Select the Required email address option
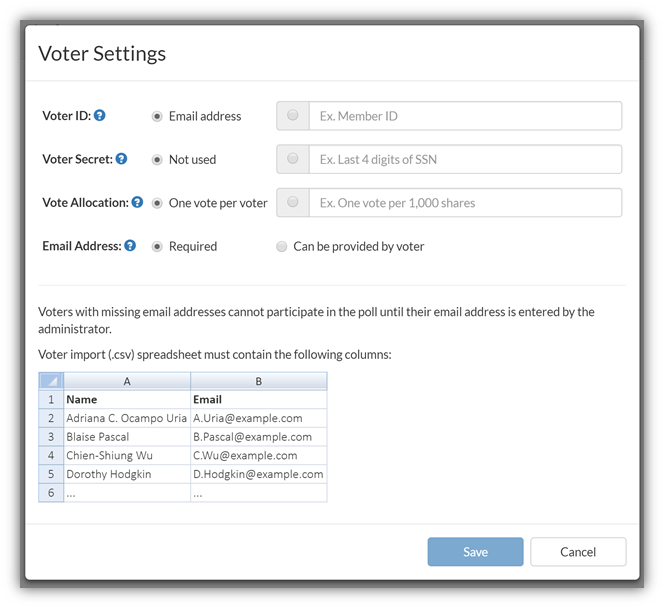The width and height of the screenshot is (664, 608). point(157,246)
